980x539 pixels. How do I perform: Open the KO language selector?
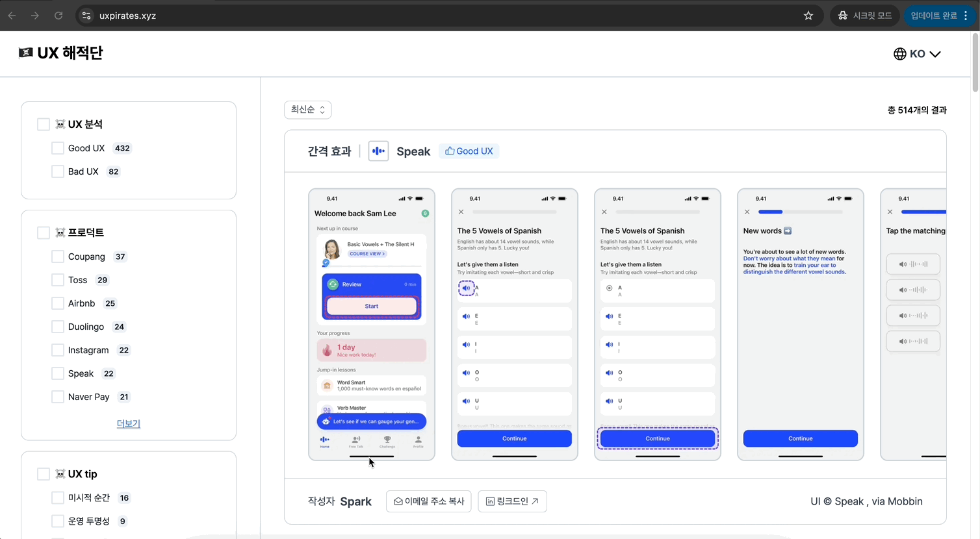click(917, 54)
